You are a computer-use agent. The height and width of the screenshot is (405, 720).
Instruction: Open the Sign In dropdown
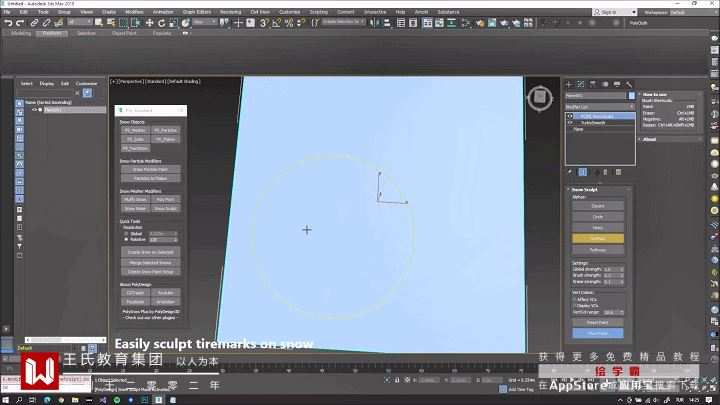click(x=614, y=12)
